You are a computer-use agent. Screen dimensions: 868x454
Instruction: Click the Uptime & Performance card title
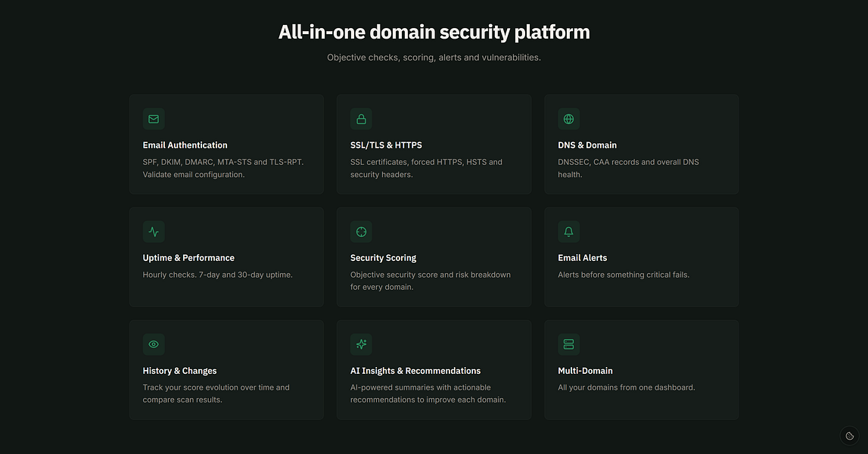point(188,258)
